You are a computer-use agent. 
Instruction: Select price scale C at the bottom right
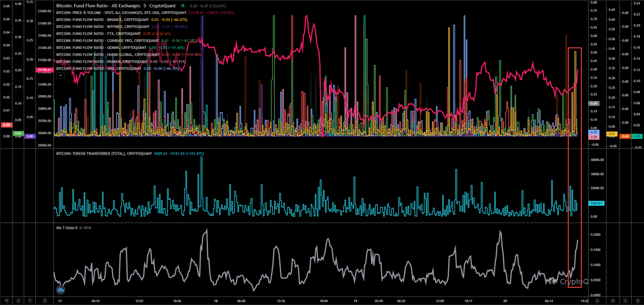(625, 300)
